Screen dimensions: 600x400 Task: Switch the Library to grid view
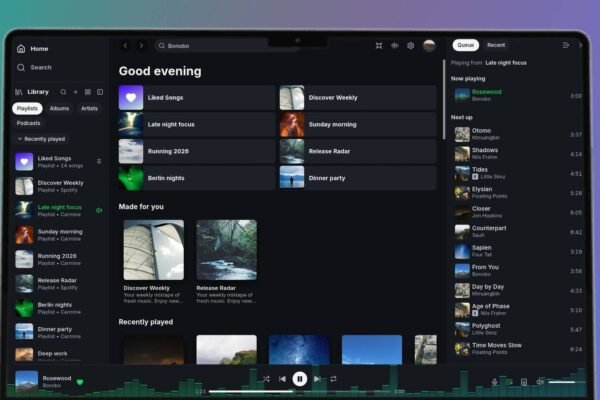[x=88, y=92]
